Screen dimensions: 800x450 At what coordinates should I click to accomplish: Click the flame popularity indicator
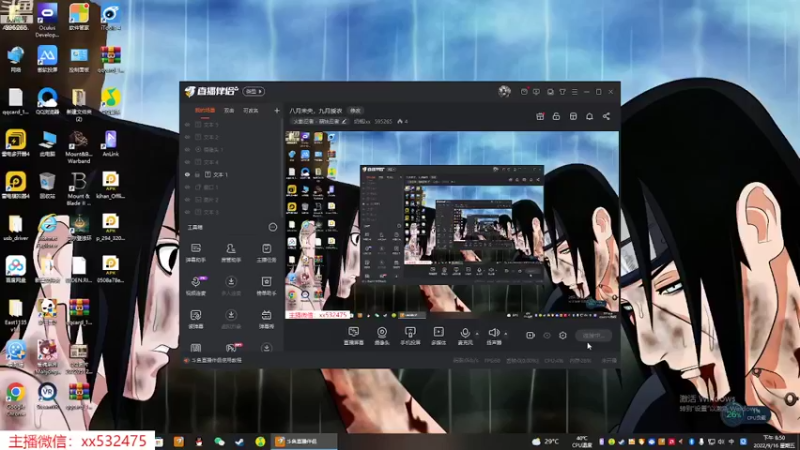(x=403, y=121)
